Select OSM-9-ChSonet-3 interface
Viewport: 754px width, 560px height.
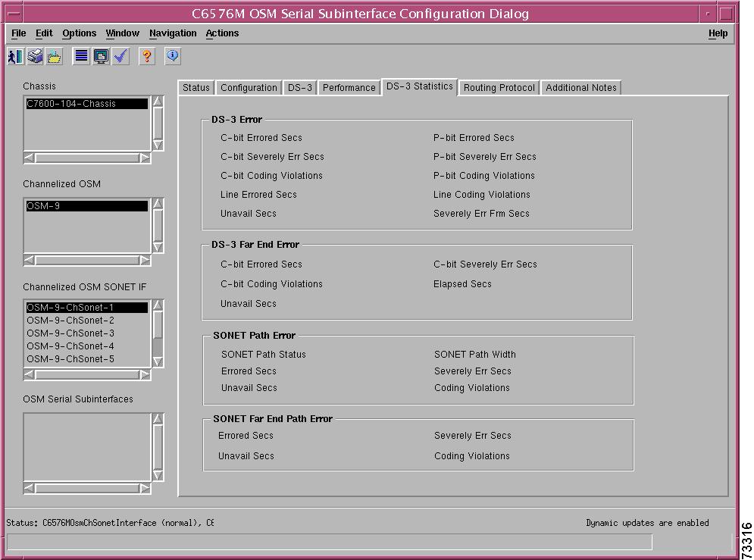[x=87, y=333]
